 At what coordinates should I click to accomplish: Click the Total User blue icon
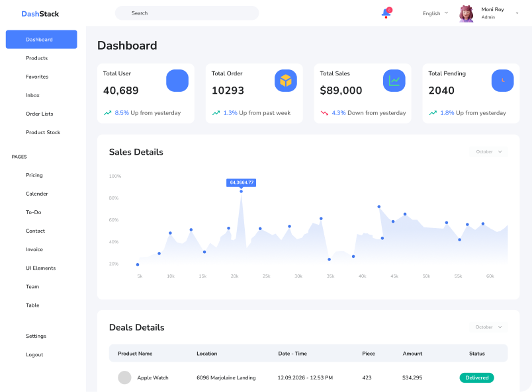coord(177,81)
